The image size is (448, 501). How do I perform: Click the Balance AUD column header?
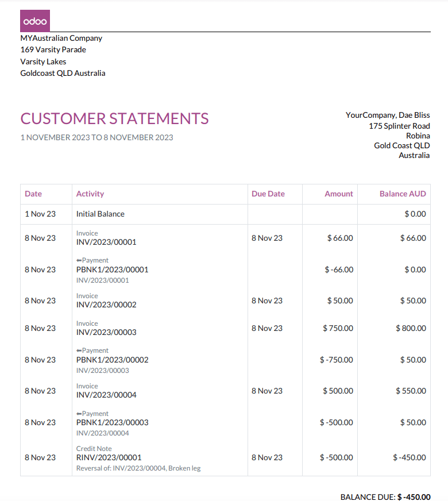403,194
